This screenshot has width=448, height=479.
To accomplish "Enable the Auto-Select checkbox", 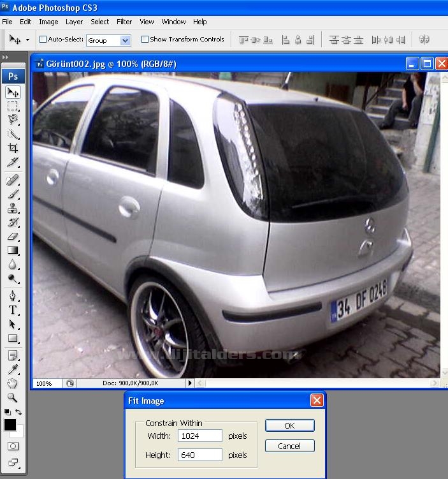I will tap(43, 40).
